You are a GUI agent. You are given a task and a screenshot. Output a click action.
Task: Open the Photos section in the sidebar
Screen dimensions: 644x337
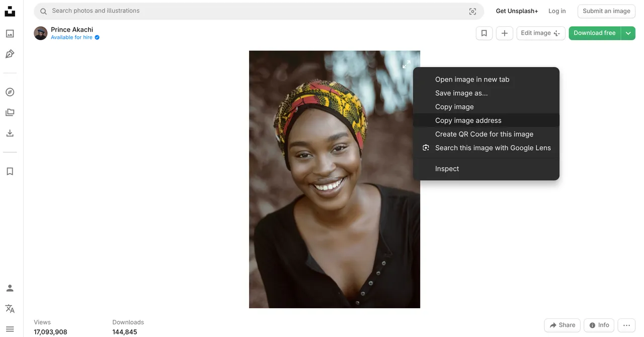[x=10, y=33]
